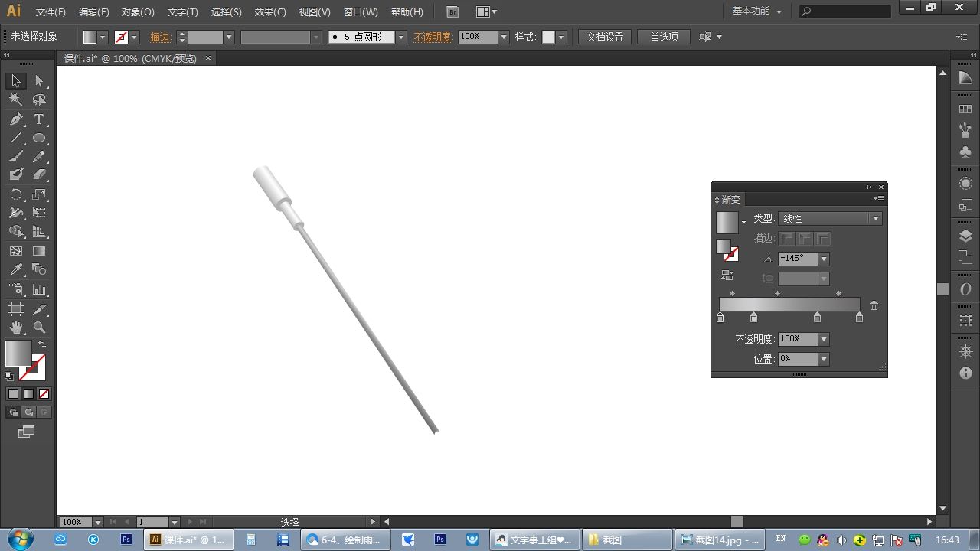The height and width of the screenshot is (551, 980).
Task: Select the Blob Brush tool
Action: click(x=16, y=175)
